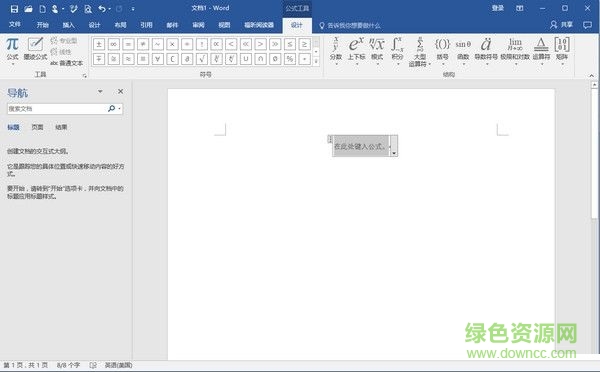600x372 pixels.
Task: Click the sinθ 函数 (Function) structure
Action: tap(463, 51)
